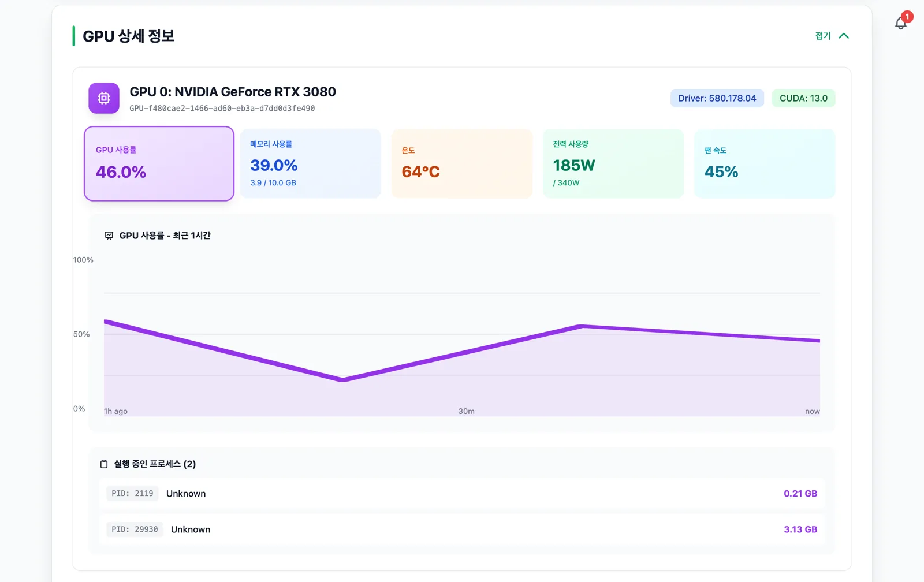Open the notification bell with red badge
Image resolution: width=924 pixels, height=582 pixels.
tap(901, 22)
